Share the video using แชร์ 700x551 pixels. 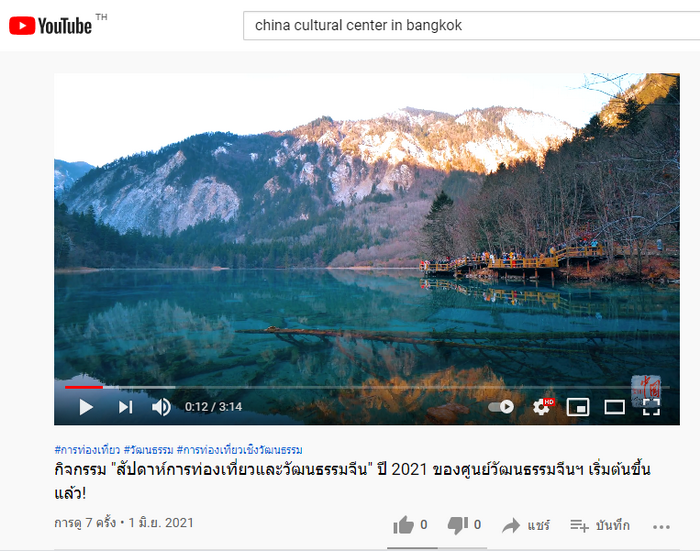click(526, 526)
